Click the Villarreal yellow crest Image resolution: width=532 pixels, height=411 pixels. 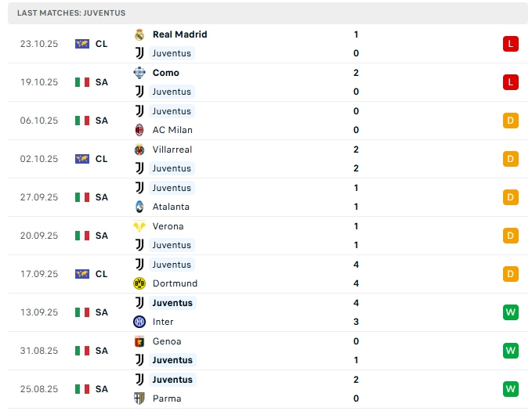click(x=139, y=150)
